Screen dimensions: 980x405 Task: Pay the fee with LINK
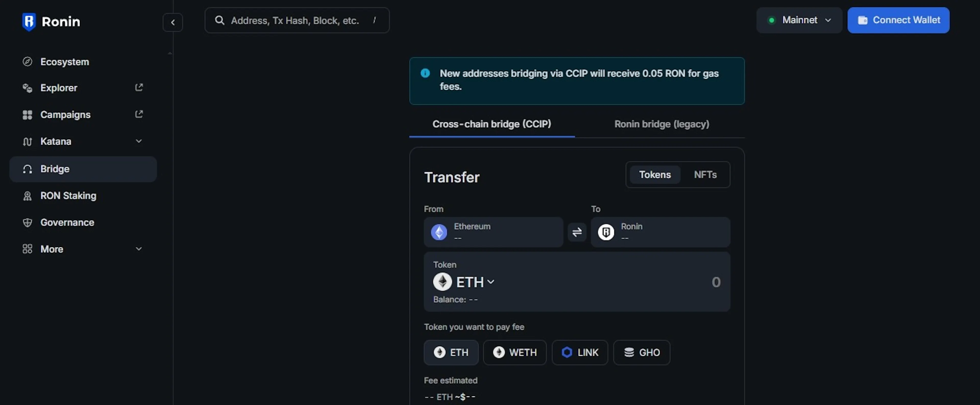tap(580, 352)
